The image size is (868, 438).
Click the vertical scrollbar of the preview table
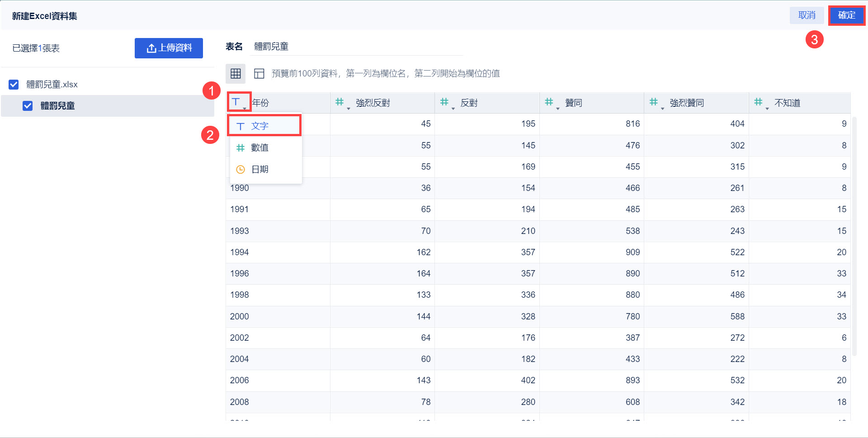tap(854, 235)
